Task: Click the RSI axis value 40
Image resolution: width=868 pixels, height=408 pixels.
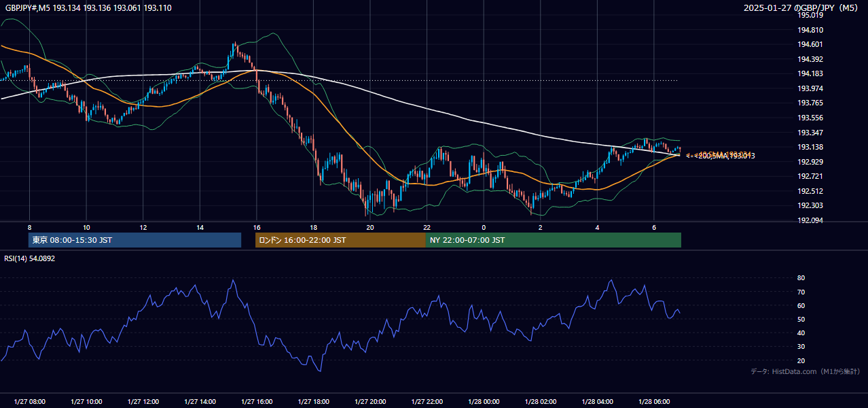Action: [x=801, y=333]
